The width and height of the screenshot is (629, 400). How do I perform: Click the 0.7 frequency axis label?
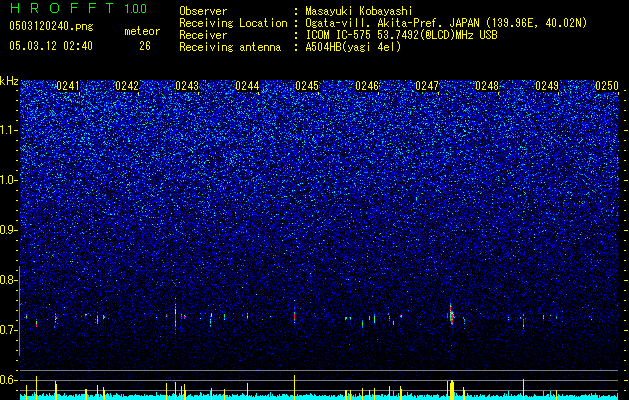[7, 330]
